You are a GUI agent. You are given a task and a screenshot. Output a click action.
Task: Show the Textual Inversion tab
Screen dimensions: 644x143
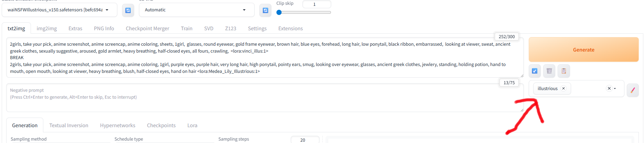69,125
